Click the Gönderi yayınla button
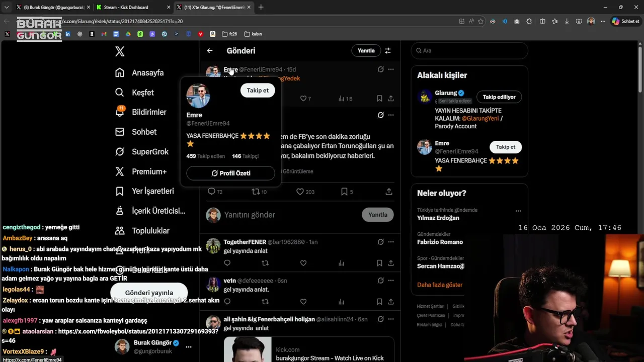 click(x=149, y=293)
